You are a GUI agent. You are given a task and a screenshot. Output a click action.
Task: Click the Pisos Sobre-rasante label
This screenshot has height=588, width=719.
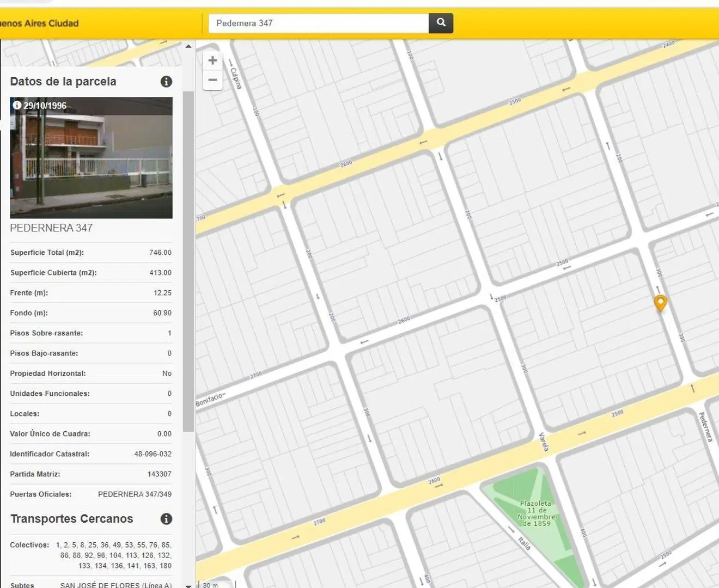tap(46, 333)
